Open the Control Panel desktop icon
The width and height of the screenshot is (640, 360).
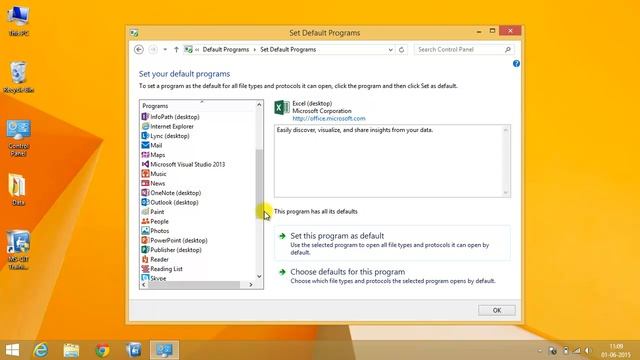point(18,138)
